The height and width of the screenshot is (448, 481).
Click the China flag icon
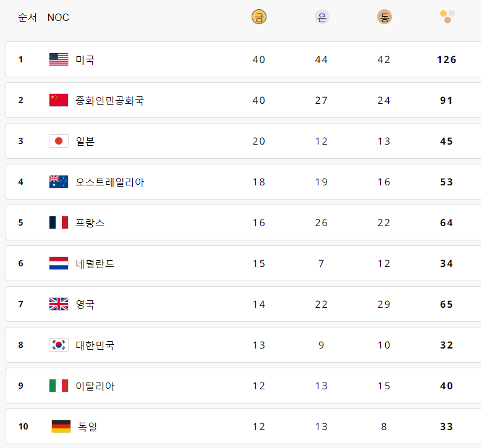(x=59, y=100)
